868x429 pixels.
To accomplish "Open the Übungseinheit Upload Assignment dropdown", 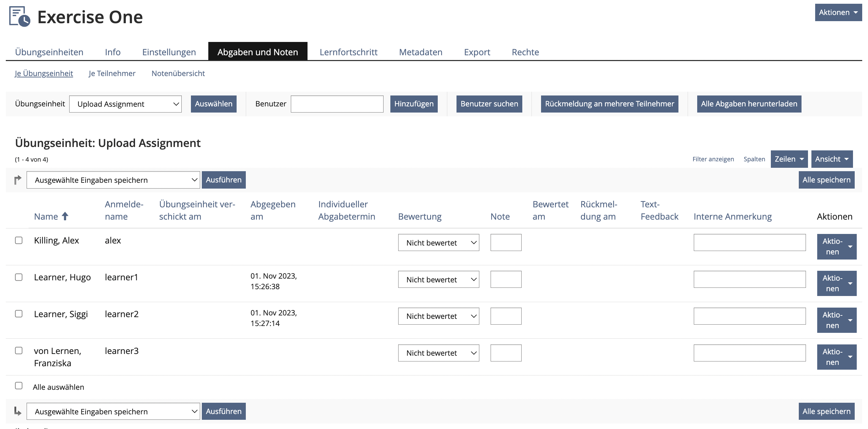I will coord(125,104).
